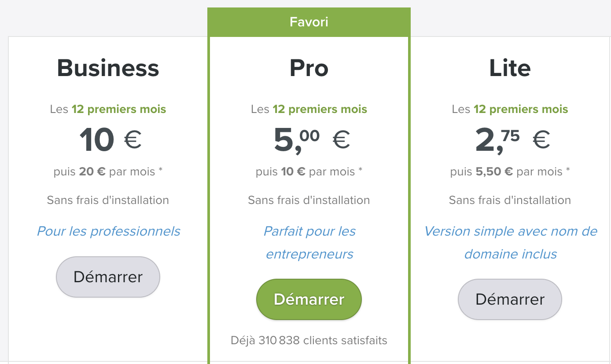Select the "puis 10 € par mois" text

coord(309,171)
